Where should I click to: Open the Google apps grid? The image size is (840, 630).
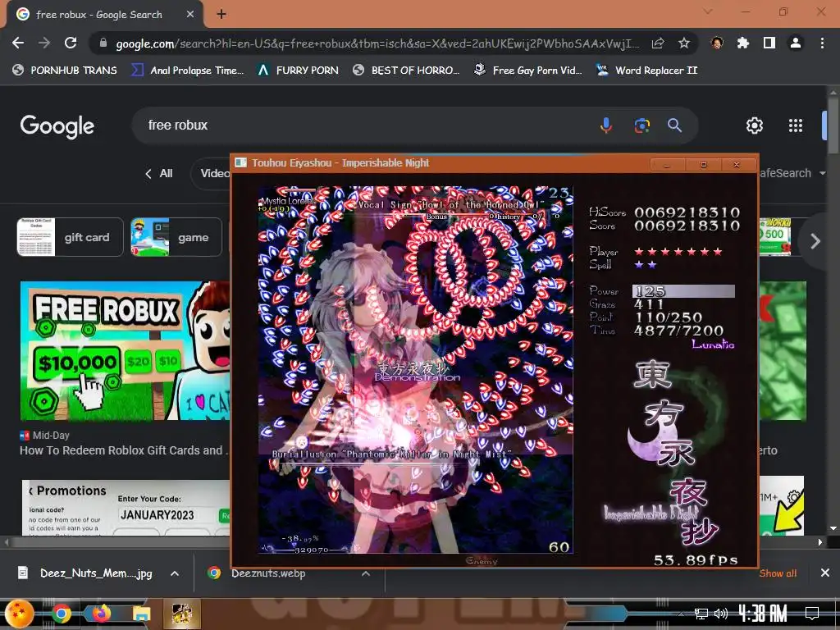coord(796,126)
